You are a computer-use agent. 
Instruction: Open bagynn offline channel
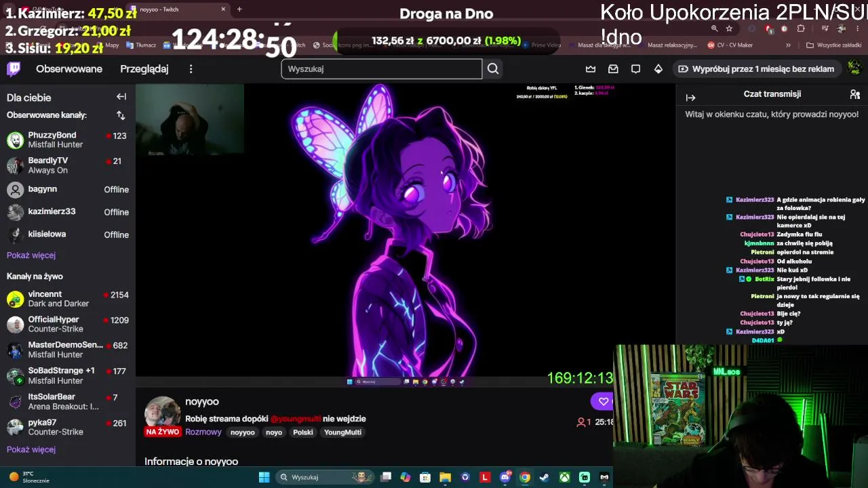click(68, 189)
